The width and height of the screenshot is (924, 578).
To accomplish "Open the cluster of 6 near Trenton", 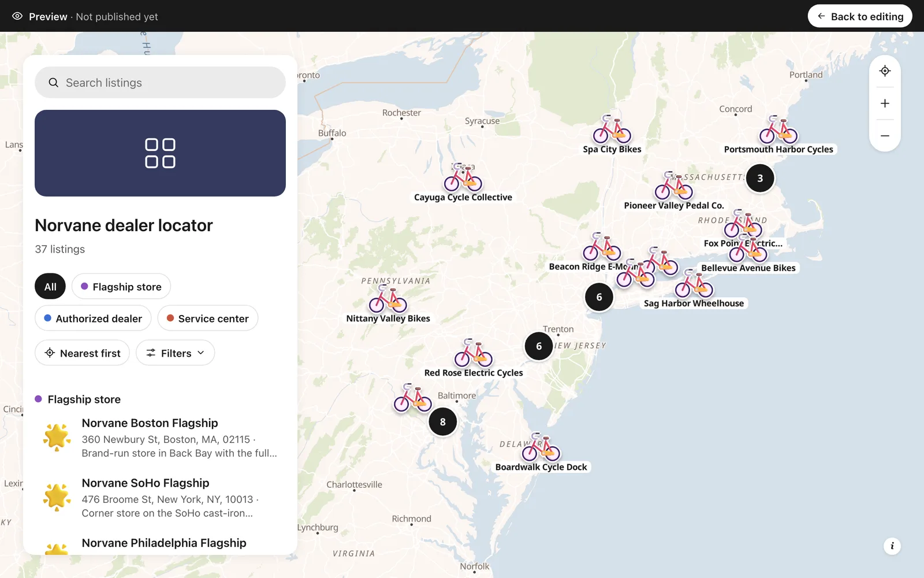I will [x=539, y=346].
